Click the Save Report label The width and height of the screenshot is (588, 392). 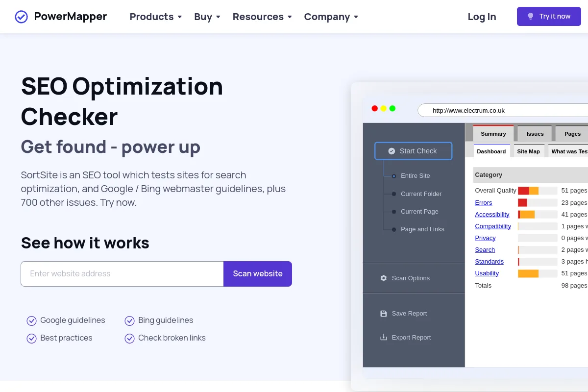pyautogui.click(x=409, y=314)
